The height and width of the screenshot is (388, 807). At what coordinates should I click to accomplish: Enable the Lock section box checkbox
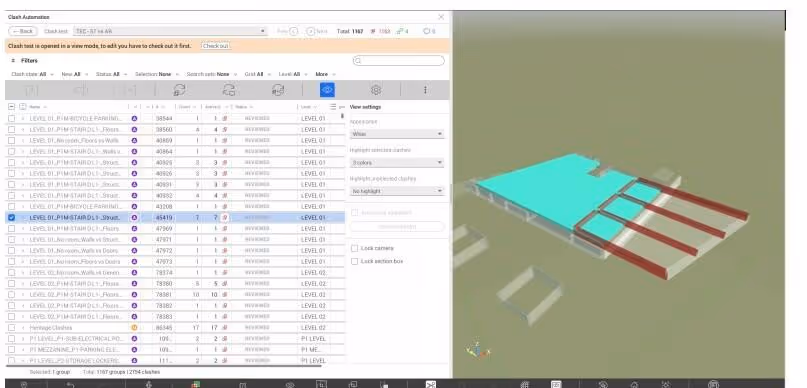coord(354,261)
